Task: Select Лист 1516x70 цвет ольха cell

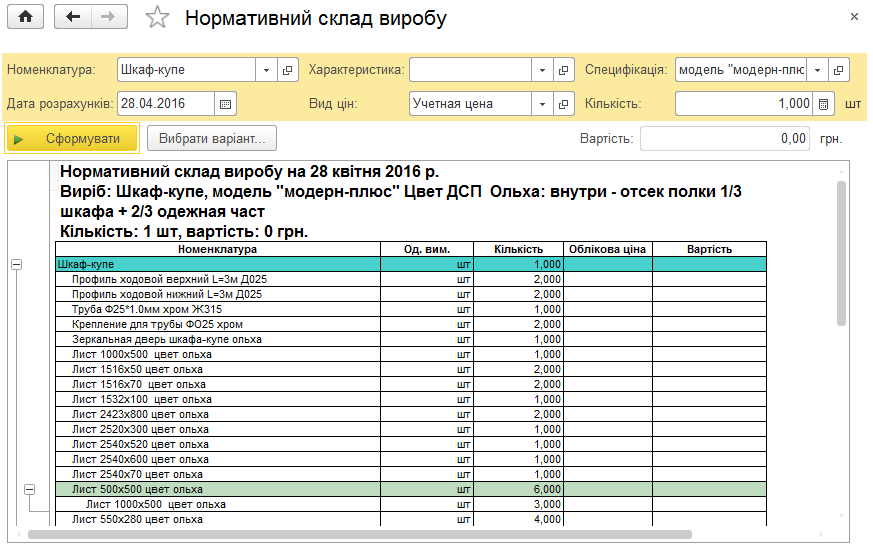Action: 218,385
